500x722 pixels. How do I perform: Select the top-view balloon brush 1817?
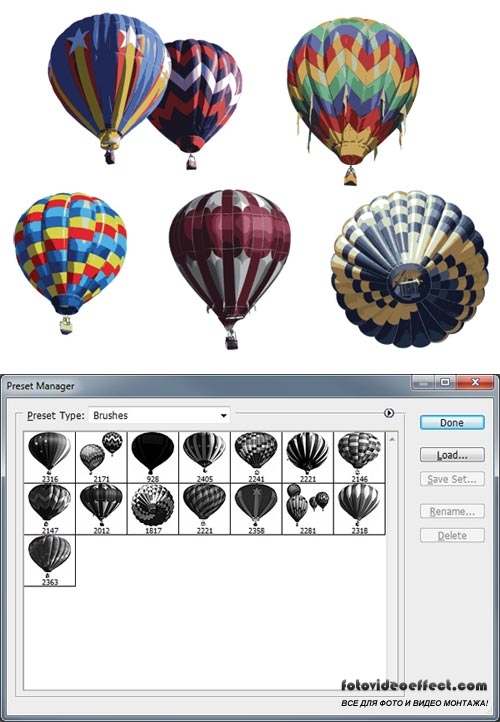point(153,509)
